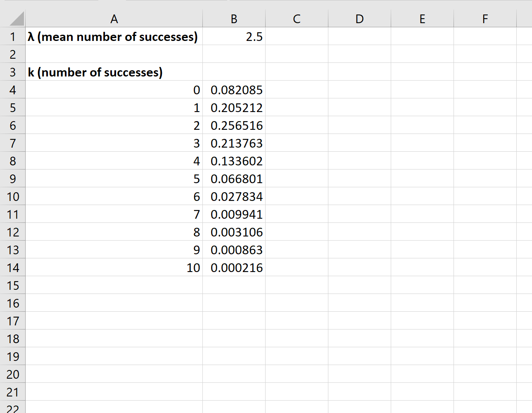Click the row 15 header
532x413 pixels.
13,286
